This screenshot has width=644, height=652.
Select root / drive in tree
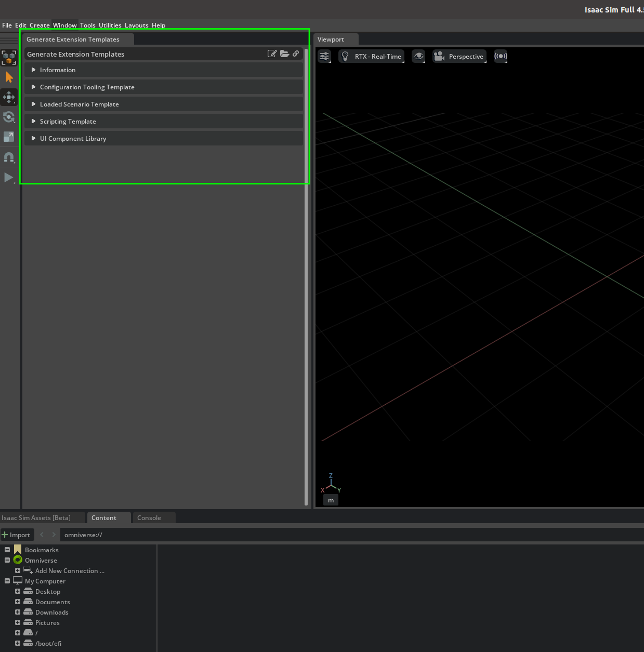[x=36, y=633]
